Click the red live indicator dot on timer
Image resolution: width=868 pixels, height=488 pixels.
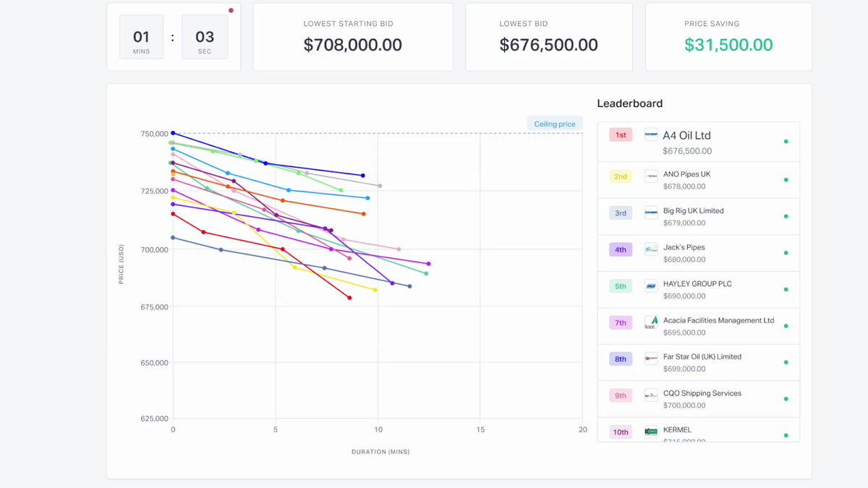click(231, 10)
